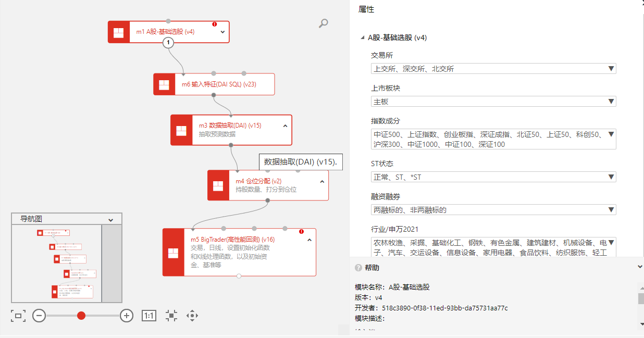Image resolution: width=644 pixels, height=338 pixels.
Task: Click the auto-layout icon right of 1:1
Action: [171, 316]
